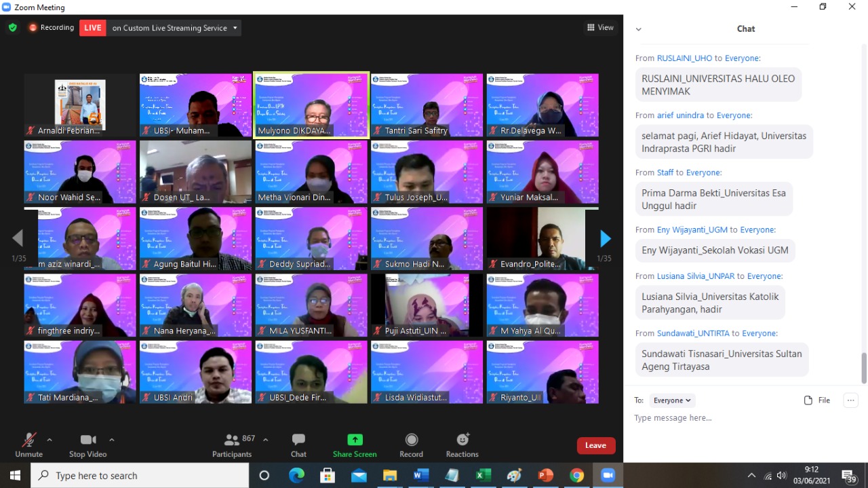Open Windows Start menu
This screenshot has height=488, width=868.
15,475
